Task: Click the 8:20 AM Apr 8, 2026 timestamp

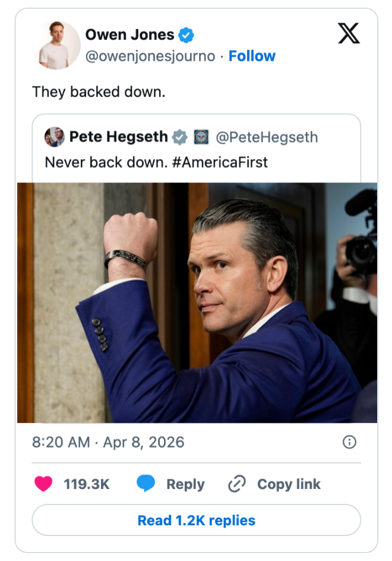Action: [x=108, y=442]
